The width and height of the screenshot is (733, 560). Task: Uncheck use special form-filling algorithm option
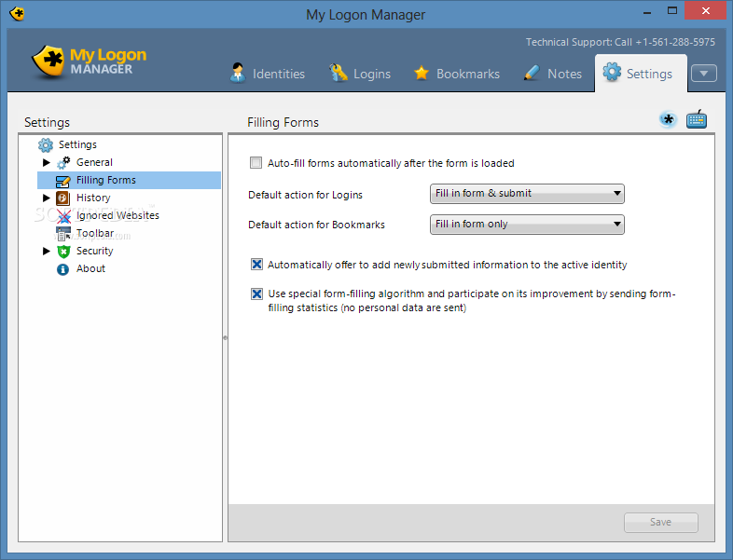click(256, 294)
